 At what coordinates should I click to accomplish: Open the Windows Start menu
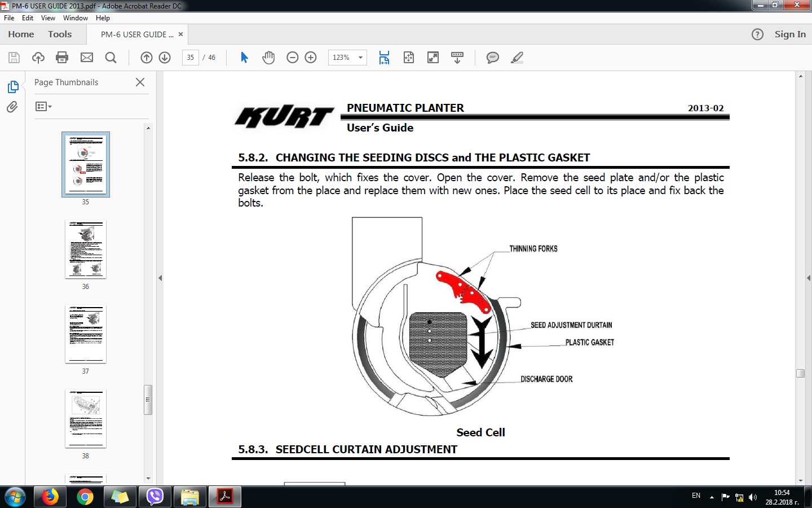click(15, 497)
